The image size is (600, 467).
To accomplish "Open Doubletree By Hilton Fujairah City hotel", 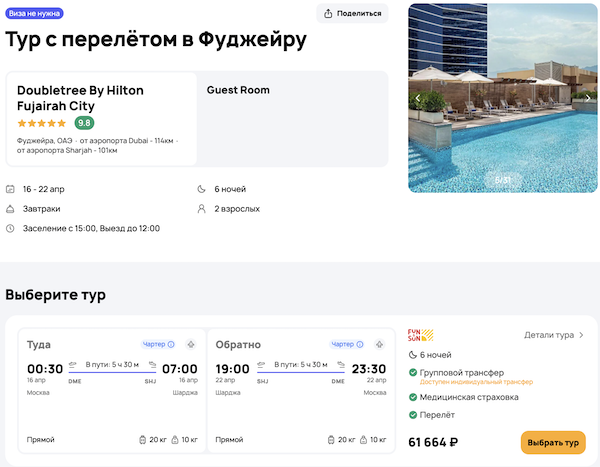I will 80,98.
